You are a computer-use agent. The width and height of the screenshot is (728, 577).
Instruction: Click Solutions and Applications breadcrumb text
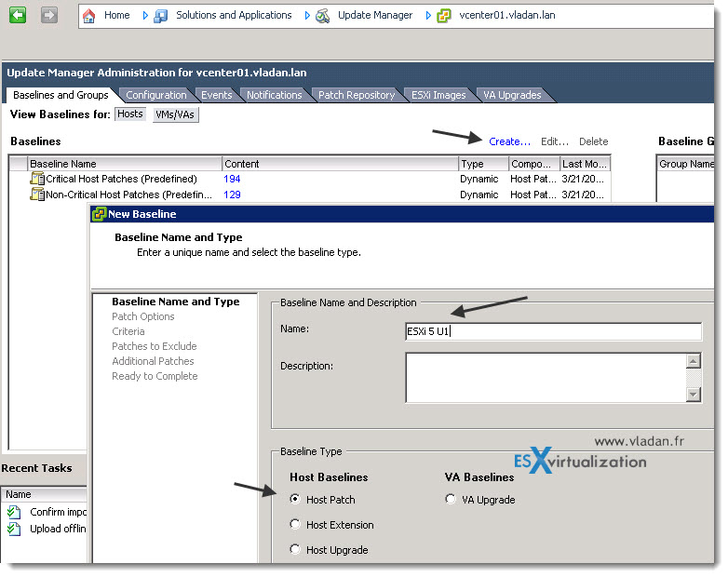(x=234, y=15)
